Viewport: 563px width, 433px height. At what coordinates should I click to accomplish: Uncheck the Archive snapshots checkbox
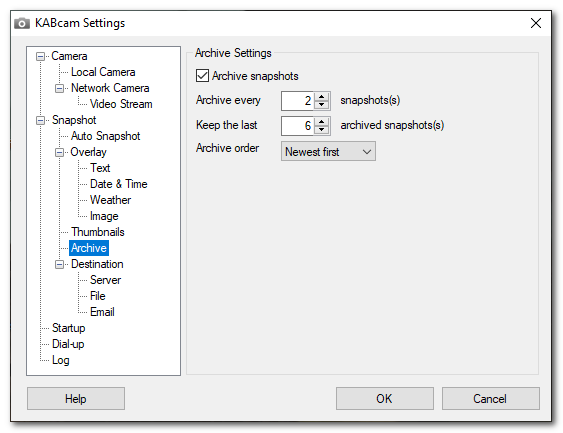[x=202, y=76]
